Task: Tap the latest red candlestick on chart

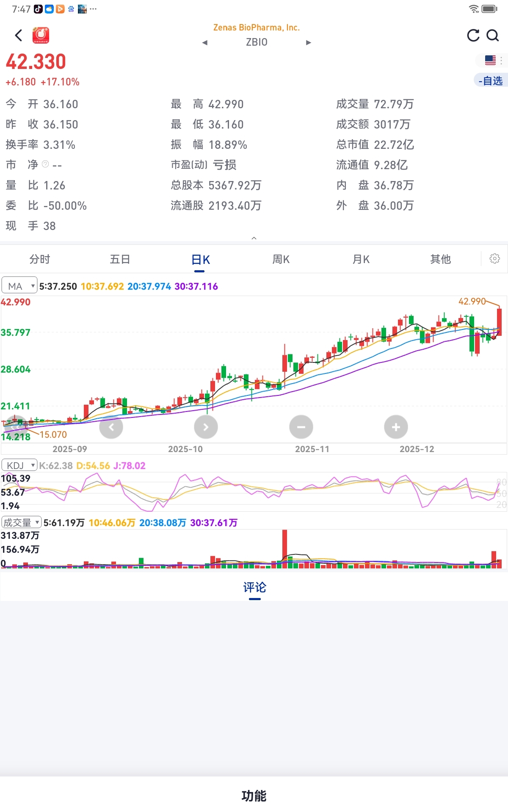Action: pyautogui.click(x=499, y=321)
